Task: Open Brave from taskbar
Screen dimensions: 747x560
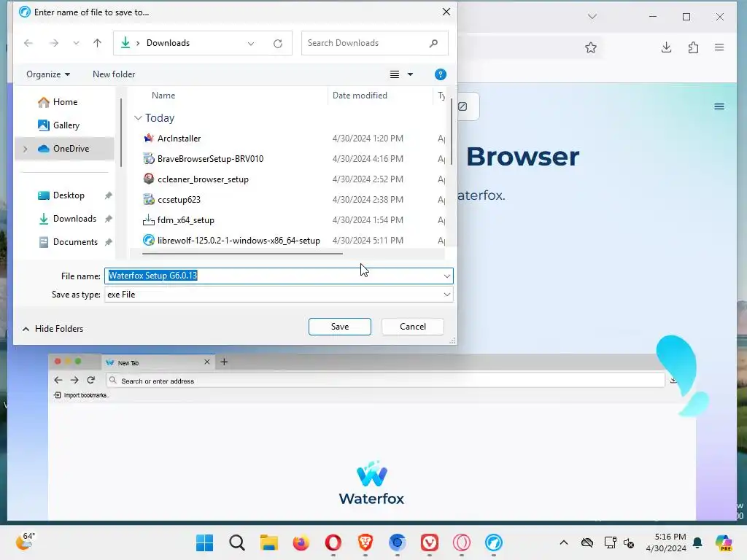Action: pos(365,542)
